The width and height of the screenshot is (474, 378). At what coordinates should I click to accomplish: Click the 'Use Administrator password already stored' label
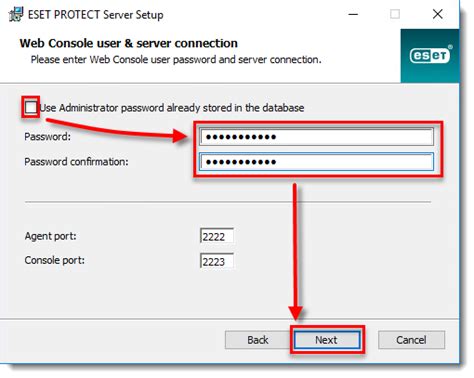pyautogui.click(x=172, y=108)
